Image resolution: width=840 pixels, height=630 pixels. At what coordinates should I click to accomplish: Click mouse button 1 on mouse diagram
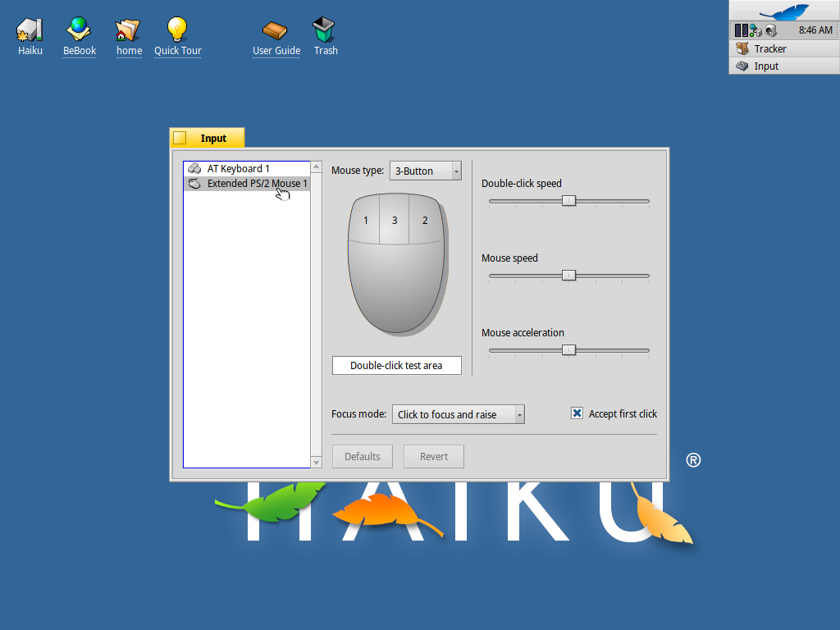coord(365,220)
